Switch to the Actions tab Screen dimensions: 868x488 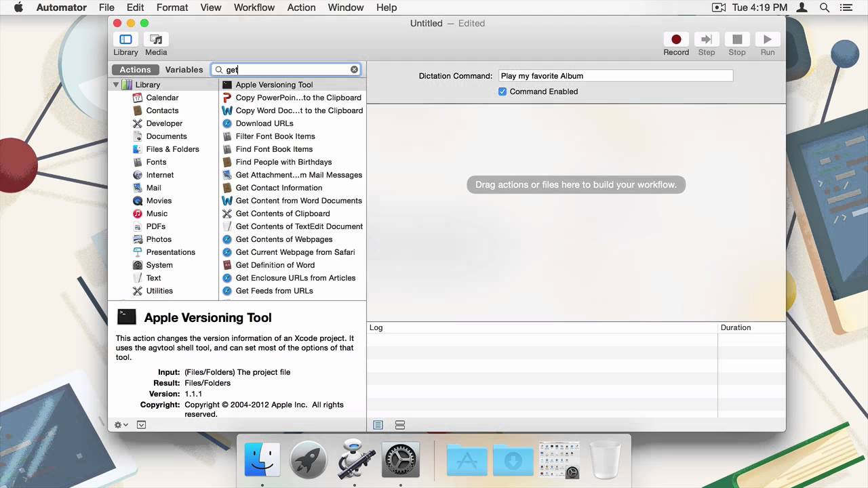pyautogui.click(x=135, y=70)
